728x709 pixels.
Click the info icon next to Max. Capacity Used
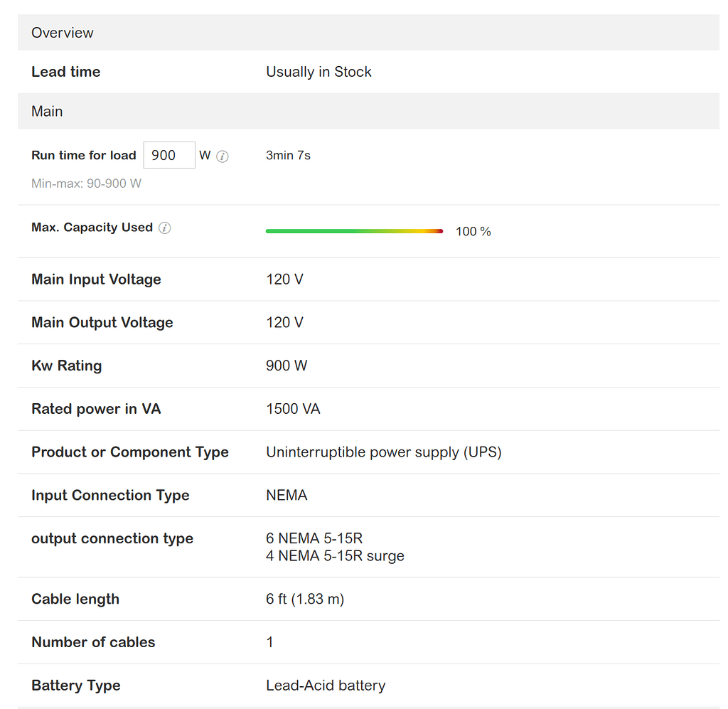pos(164,228)
